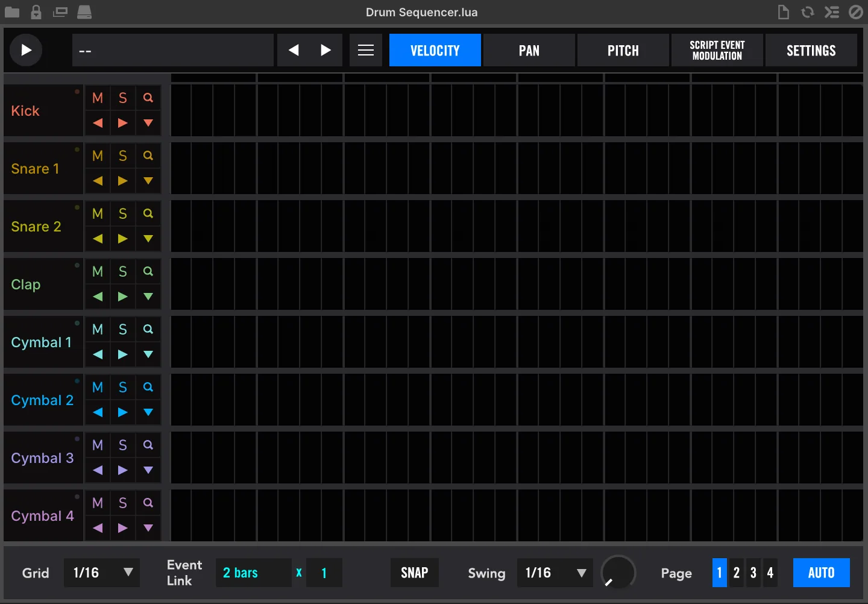The image size is (868, 604).
Task: Select page 3
Action: [753, 573]
